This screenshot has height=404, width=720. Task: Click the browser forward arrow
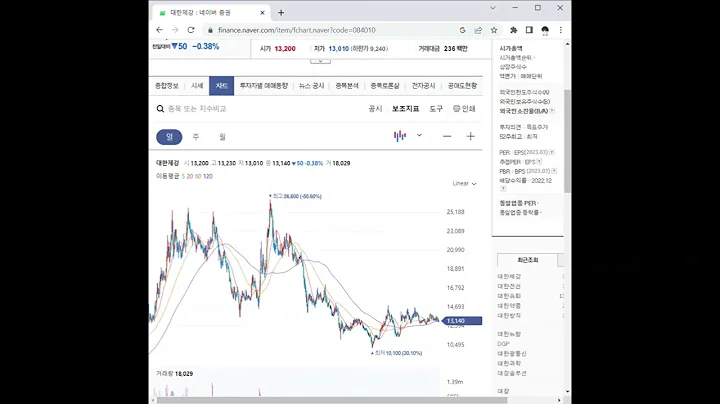click(175, 30)
